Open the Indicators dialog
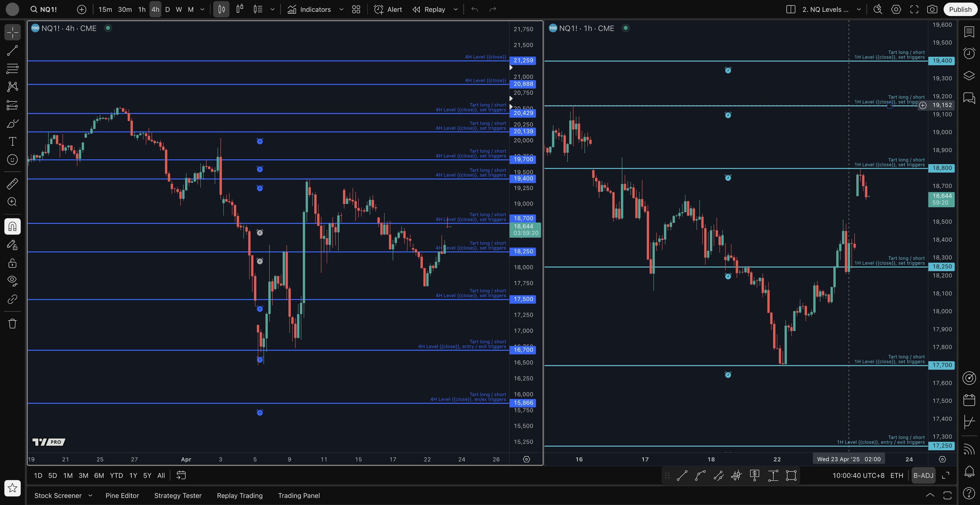The width and height of the screenshot is (980, 505). pos(309,9)
